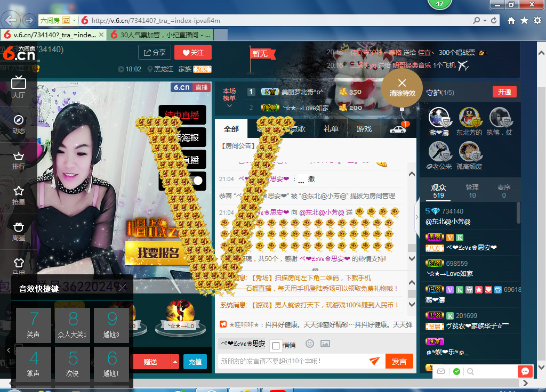Viewport: 546px width, 392px height.
Task: Click the paper plane fly-screen icon
Action: pos(375,361)
